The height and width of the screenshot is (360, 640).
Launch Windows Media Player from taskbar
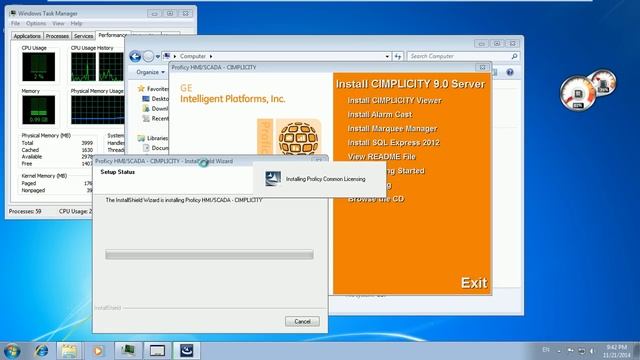98,351
